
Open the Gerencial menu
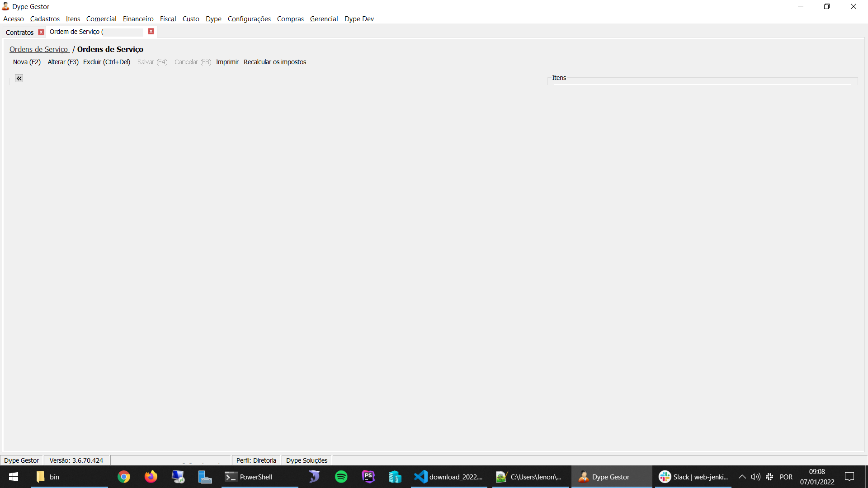coord(324,19)
